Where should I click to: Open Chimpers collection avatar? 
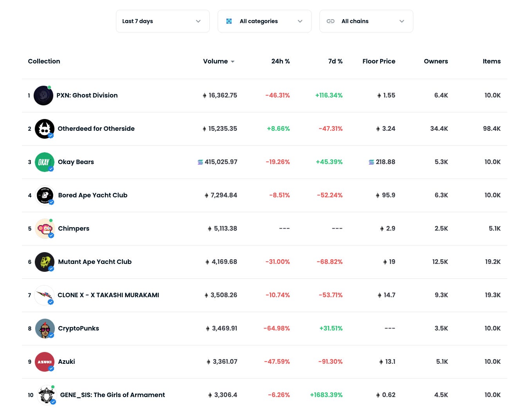45,229
